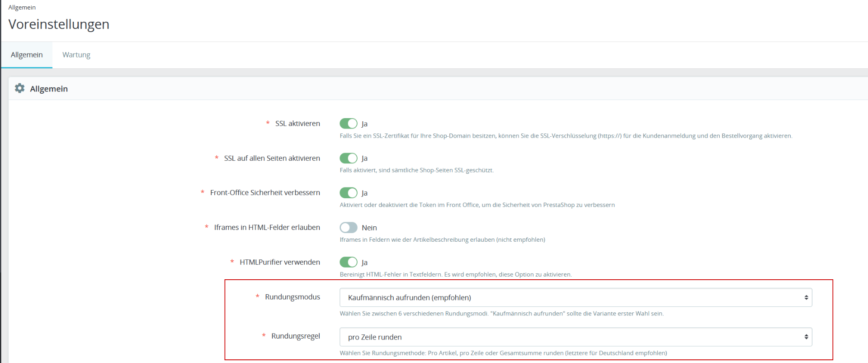Click the SSL aktivieren label
This screenshot has width=868, height=363.
click(297, 124)
